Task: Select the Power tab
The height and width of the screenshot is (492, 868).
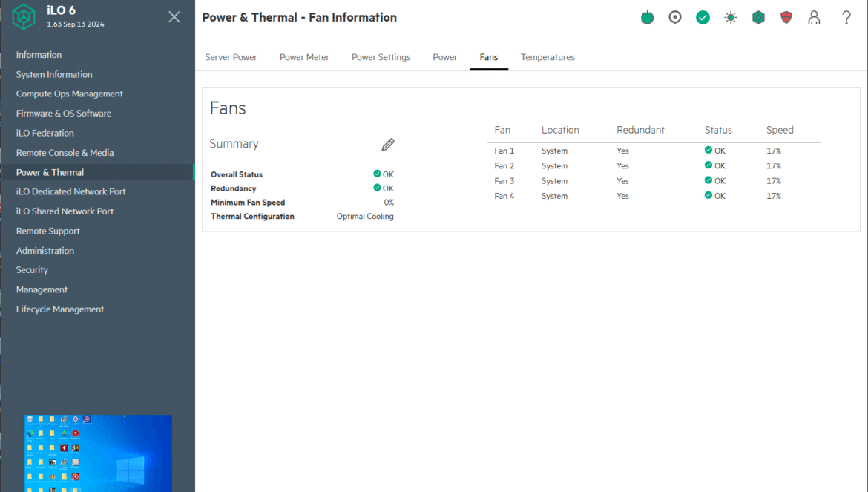Action: tap(445, 57)
